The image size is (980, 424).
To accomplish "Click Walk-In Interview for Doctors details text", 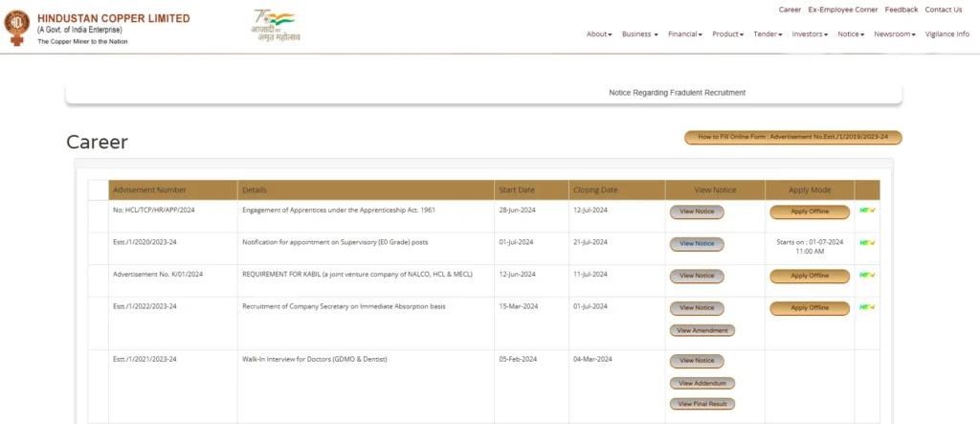I will (x=314, y=360).
